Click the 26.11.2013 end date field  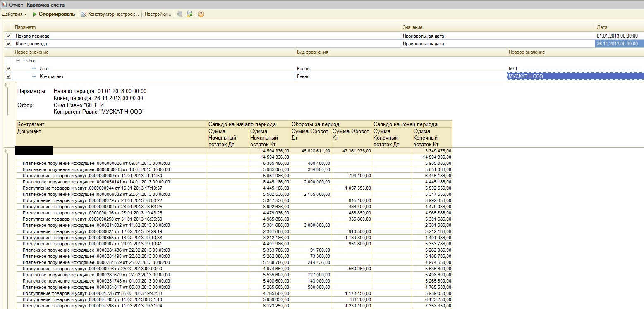[617, 43]
